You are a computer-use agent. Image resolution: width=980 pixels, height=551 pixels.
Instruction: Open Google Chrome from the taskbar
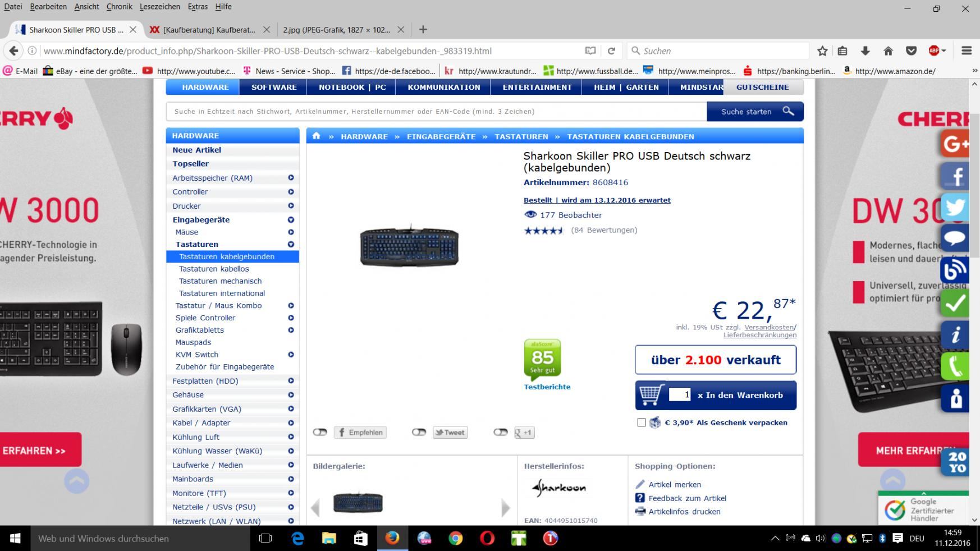click(455, 538)
